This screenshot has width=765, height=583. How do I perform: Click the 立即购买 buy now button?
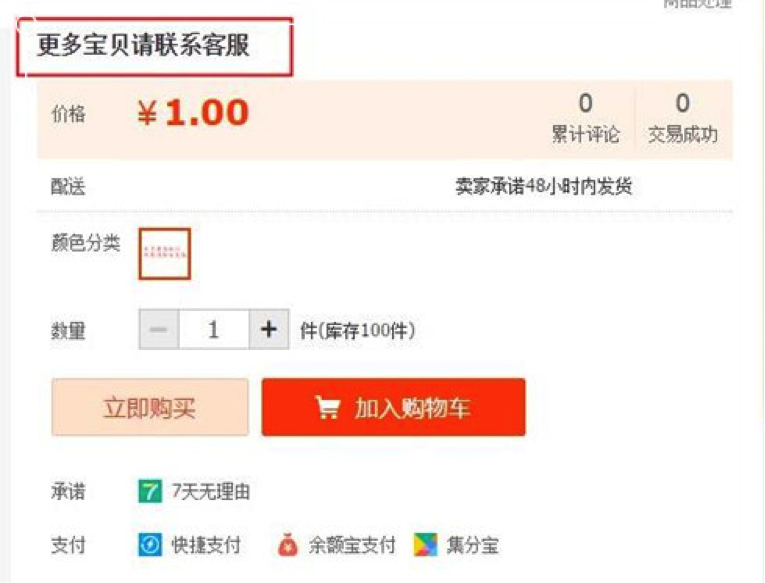[150, 407]
